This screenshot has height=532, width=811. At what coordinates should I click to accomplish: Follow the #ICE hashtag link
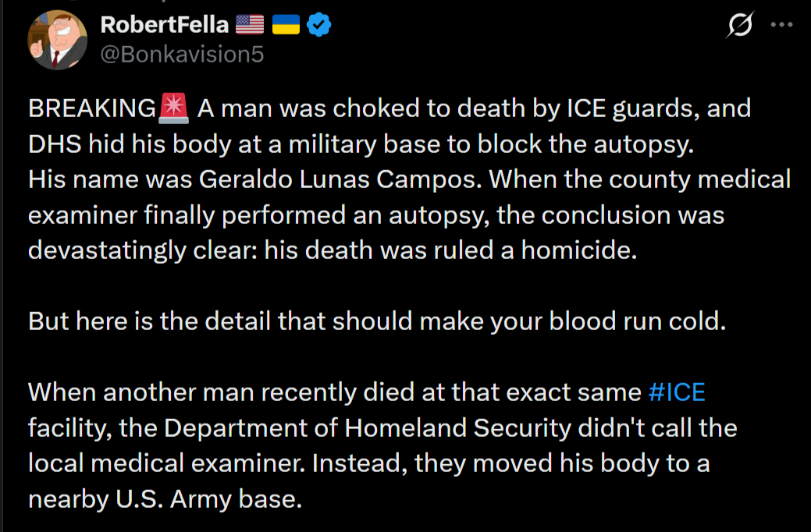[677, 392]
